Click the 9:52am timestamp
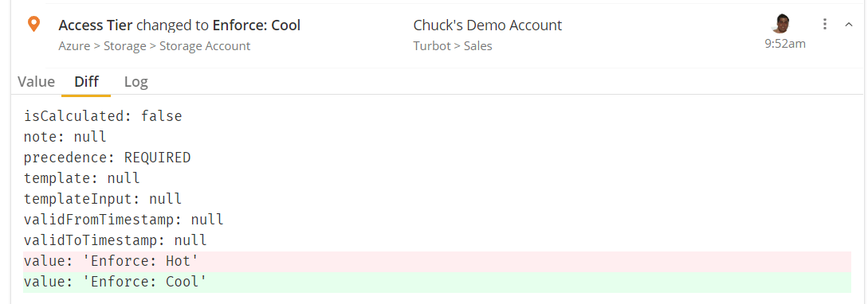868x304 pixels. pos(785,45)
